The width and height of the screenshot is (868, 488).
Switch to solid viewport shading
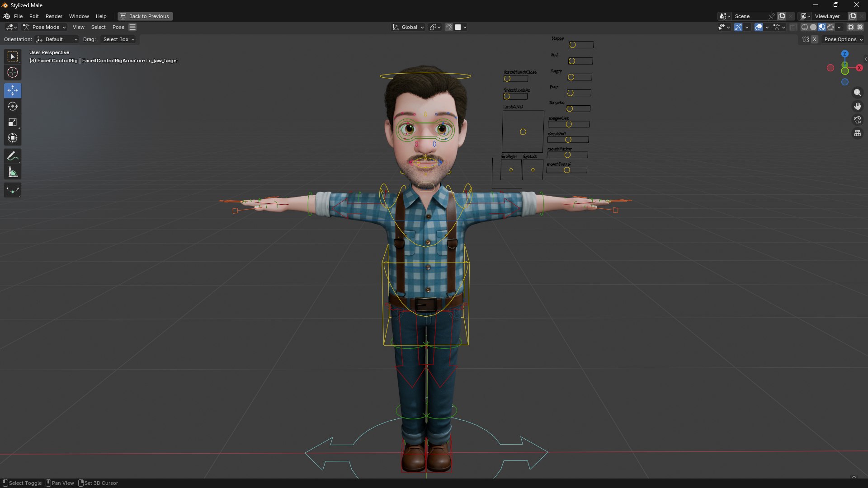tap(813, 27)
